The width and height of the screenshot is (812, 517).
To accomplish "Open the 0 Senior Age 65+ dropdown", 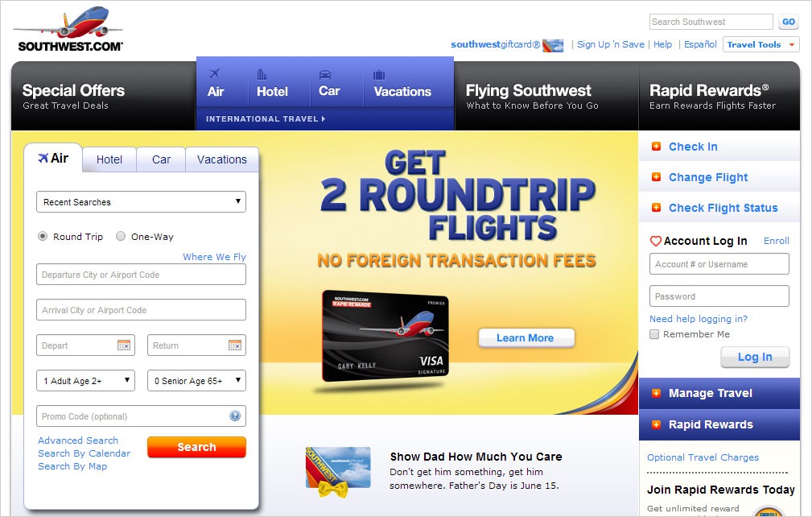I will point(196,381).
